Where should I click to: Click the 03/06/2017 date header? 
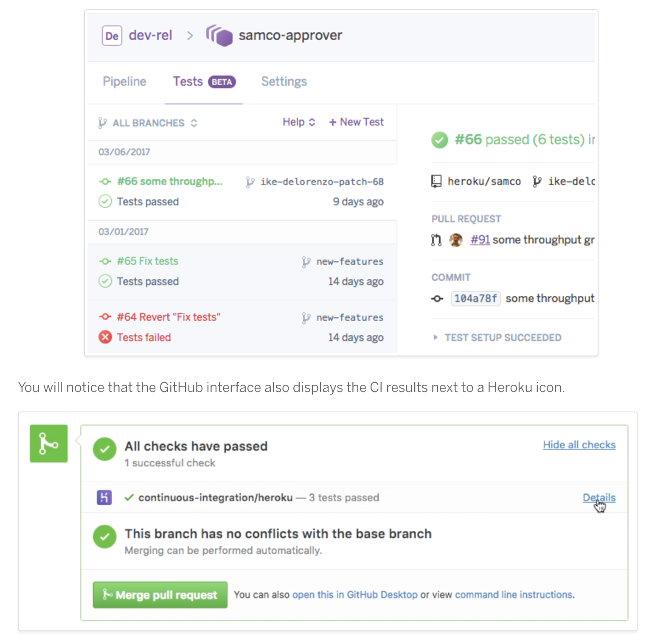point(124,152)
